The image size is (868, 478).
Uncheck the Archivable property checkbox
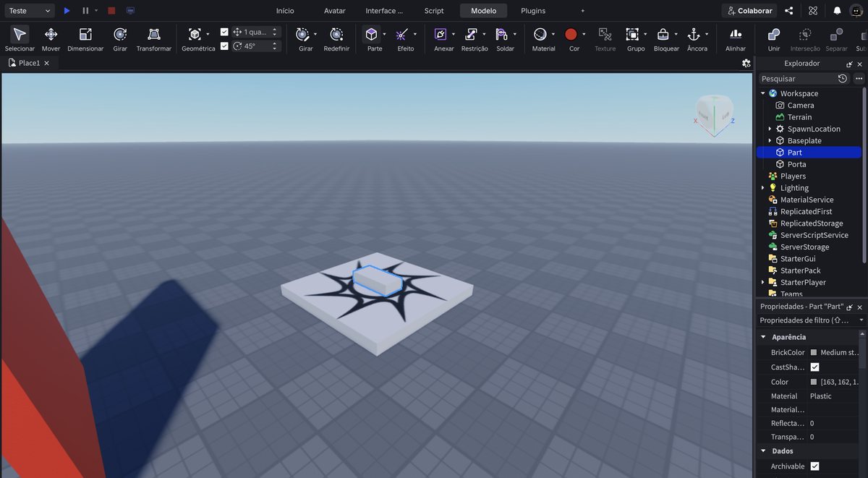tap(814, 466)
